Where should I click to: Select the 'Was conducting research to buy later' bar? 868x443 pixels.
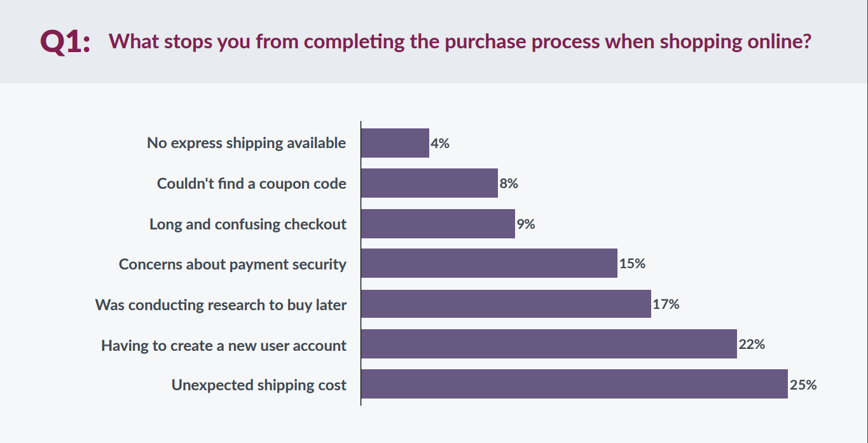click(506, 304)
